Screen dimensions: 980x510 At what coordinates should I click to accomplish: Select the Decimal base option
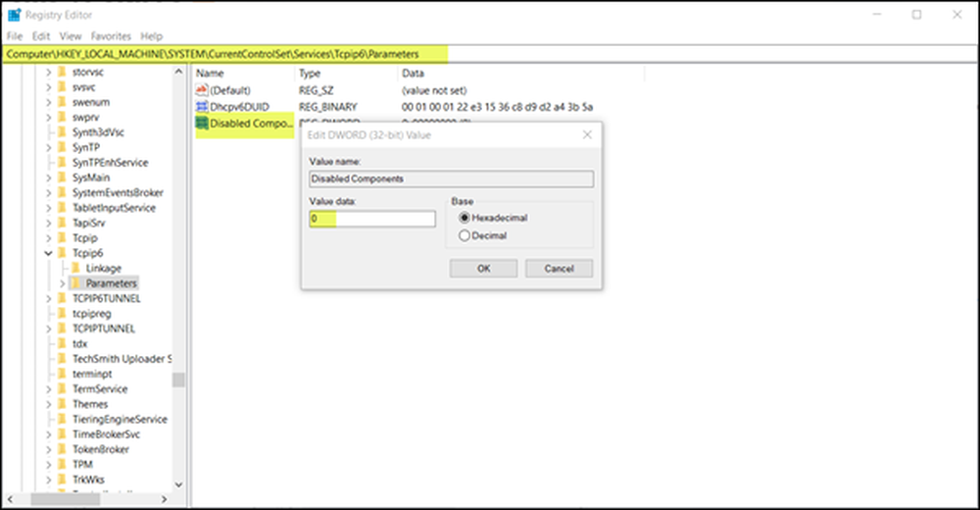click(465, 235)
